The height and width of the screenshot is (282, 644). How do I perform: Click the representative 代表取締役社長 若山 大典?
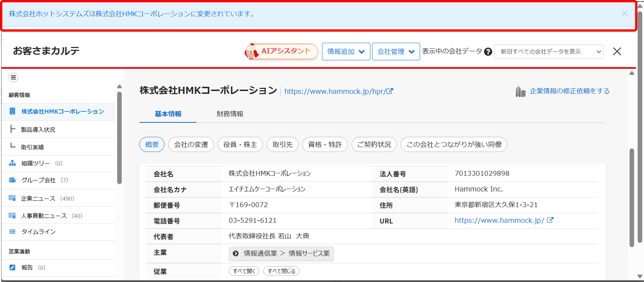pyautogui.click(x=269, y=236)
